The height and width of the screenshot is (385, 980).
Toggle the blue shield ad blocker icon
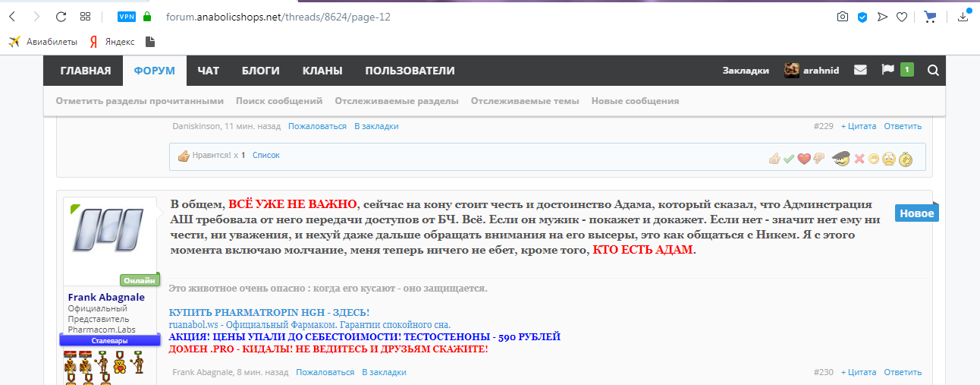coord(862,17)
